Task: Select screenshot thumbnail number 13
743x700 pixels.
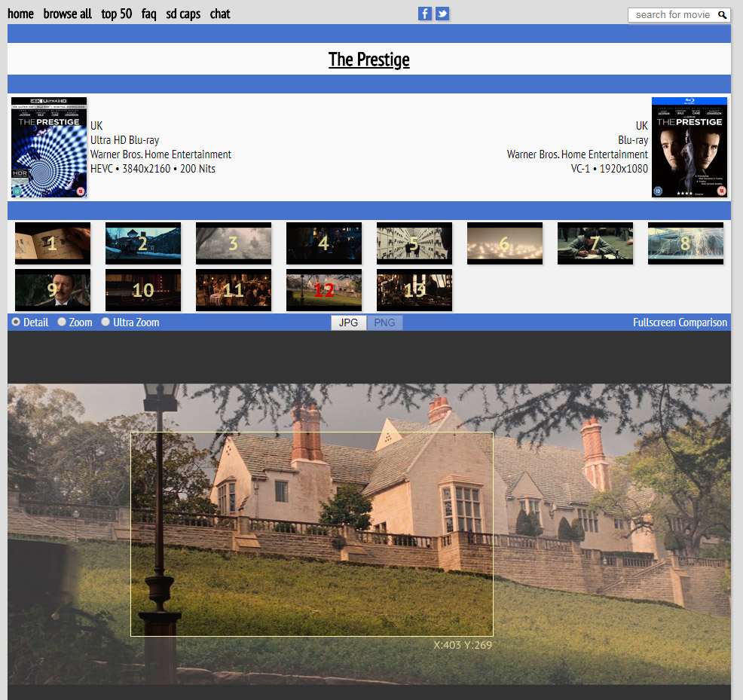Action: [x=414, y=290]
